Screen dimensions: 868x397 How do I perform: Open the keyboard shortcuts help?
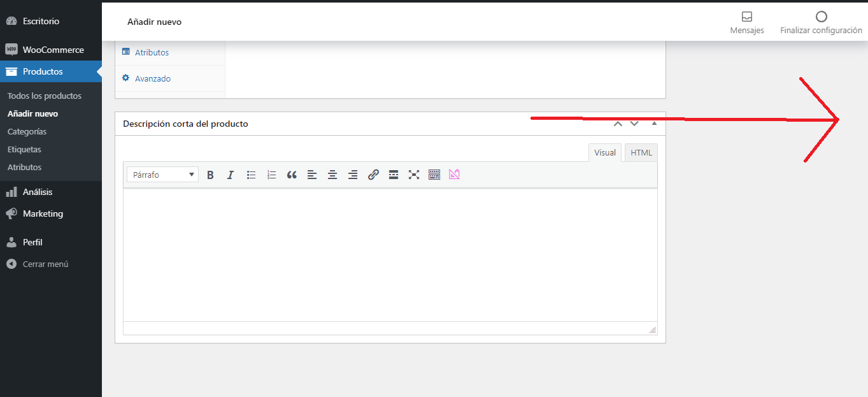(434, 174)
